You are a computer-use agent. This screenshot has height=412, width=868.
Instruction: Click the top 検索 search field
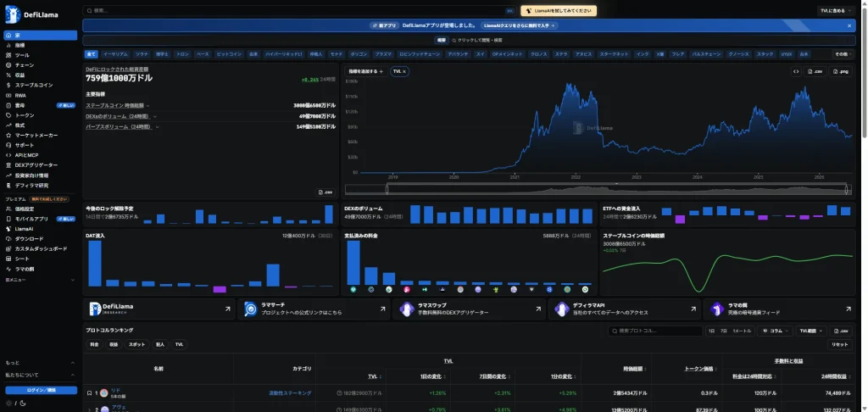coord(299,10)
